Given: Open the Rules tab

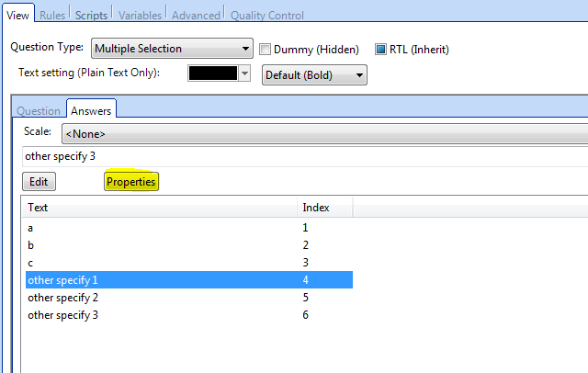Looking at the screenshot, I should [52, 15].
